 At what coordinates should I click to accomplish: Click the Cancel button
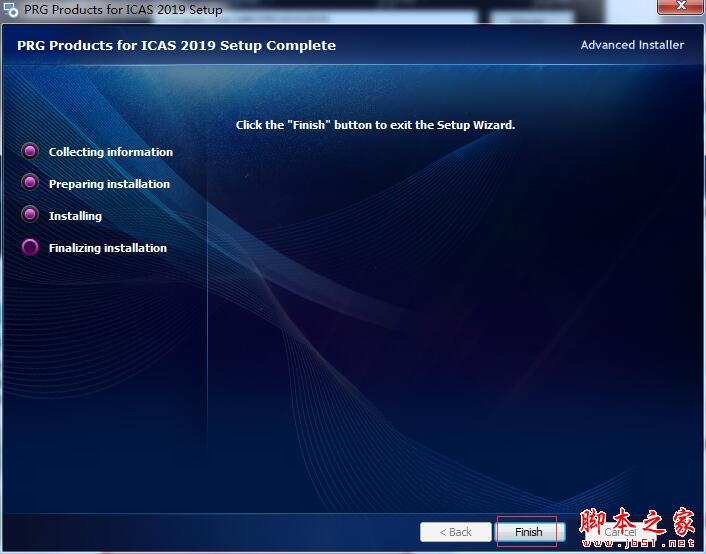pos(620,532)
